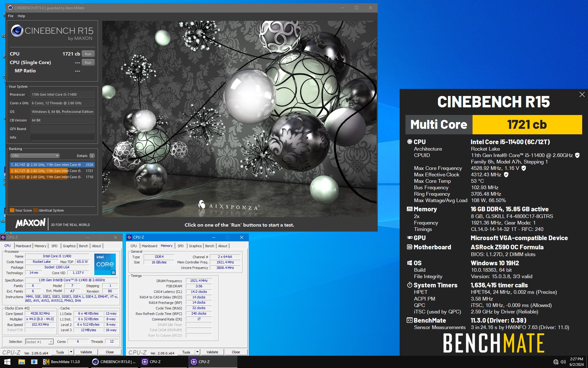Open the Windows Start menu
Image resolution: width=588 pixels, height=368 pixels.
click(x=7, y=362)
